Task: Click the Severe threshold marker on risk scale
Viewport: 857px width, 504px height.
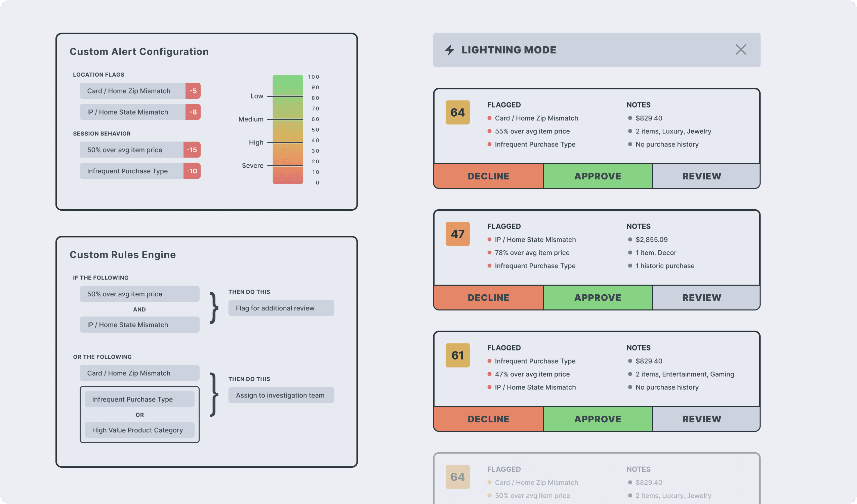Action: point(285,166)
